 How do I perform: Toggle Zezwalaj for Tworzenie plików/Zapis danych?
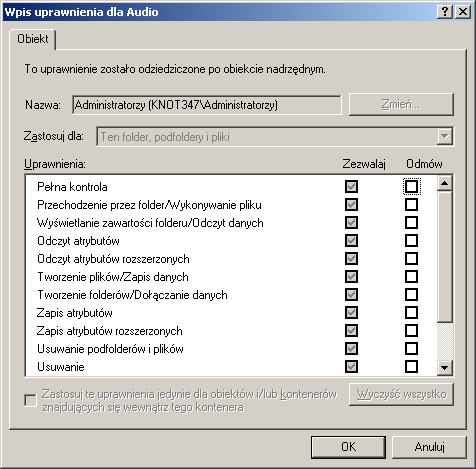pyautogui.click(x=351, y=276)
